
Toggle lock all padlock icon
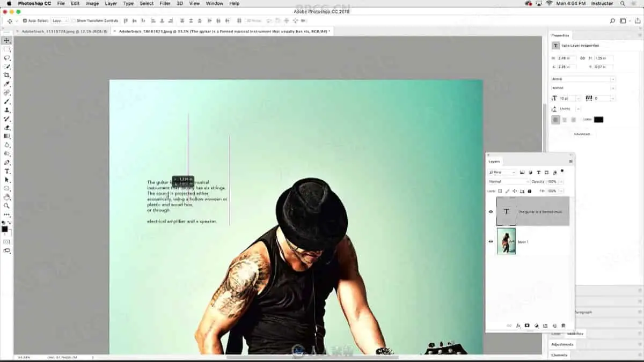[530, 191]
